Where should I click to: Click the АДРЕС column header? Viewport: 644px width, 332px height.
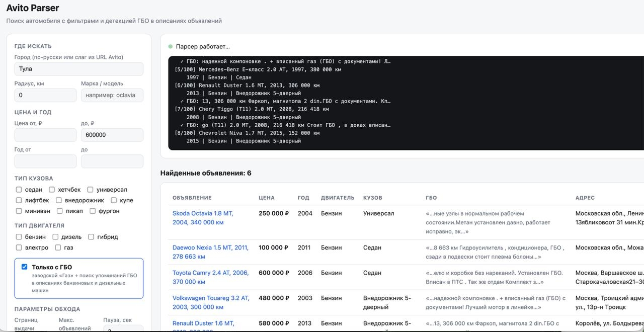[585, 198]
